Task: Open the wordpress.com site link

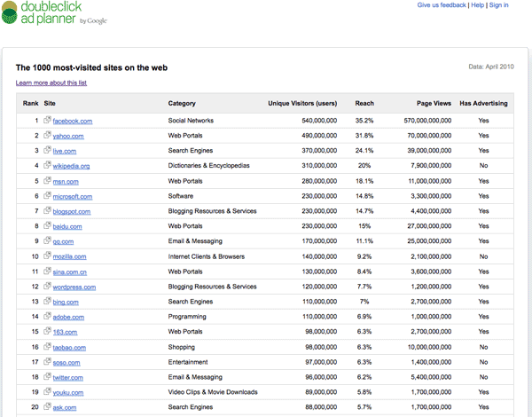Action: click(x=74, y=287)
